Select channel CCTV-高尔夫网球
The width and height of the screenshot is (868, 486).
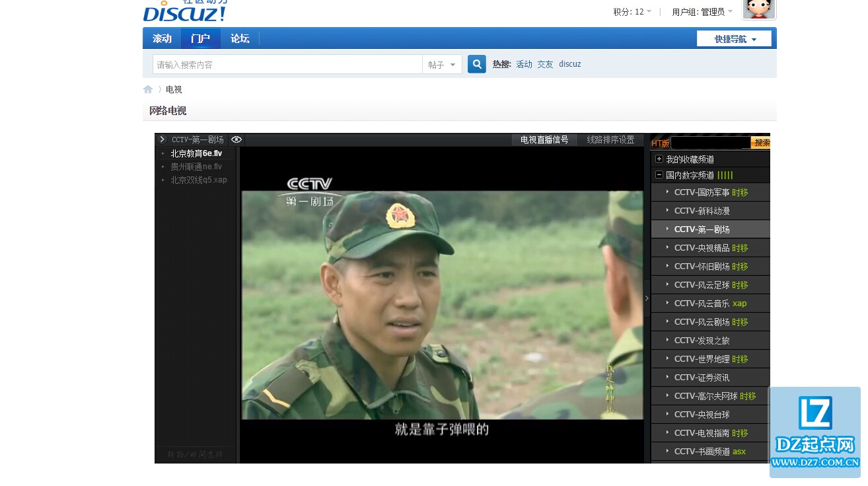pyautogui.click(x=711, y=396)
